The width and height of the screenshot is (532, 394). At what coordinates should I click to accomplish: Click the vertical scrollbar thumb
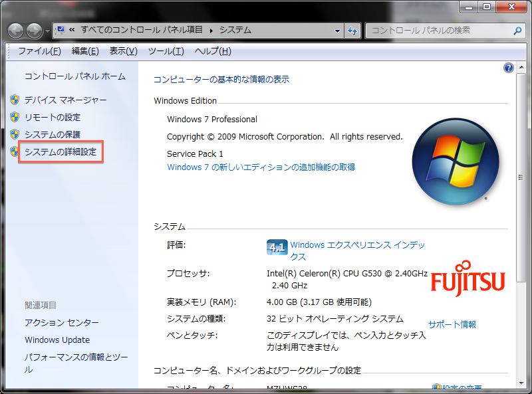pos(521,177)
